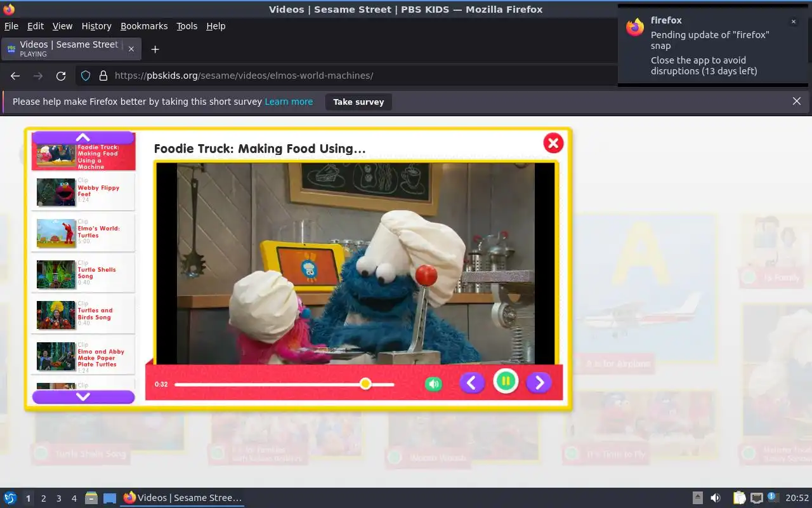
Task: Open the file manager taskbar icon
Action: click(x=91, y=498)
